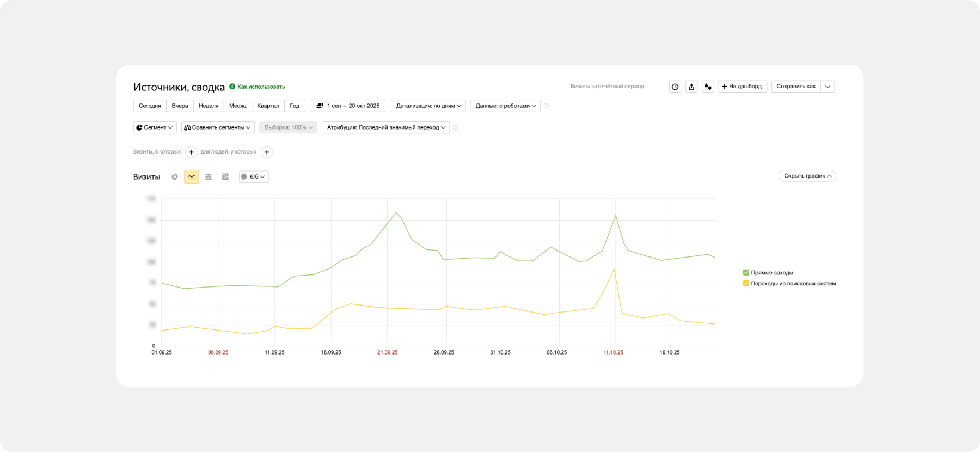Click the export/share report icon

[691, 87]
